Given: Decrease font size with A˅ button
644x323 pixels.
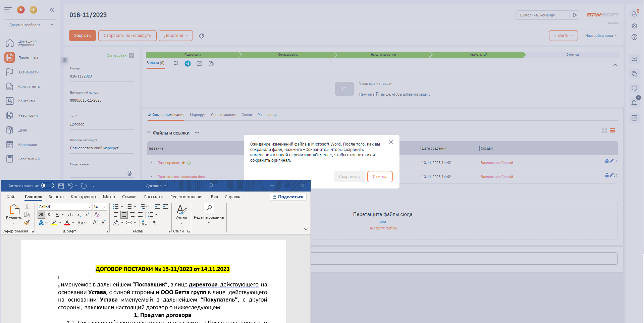Looking at the screenshot, I should click(x=104, y=223).
